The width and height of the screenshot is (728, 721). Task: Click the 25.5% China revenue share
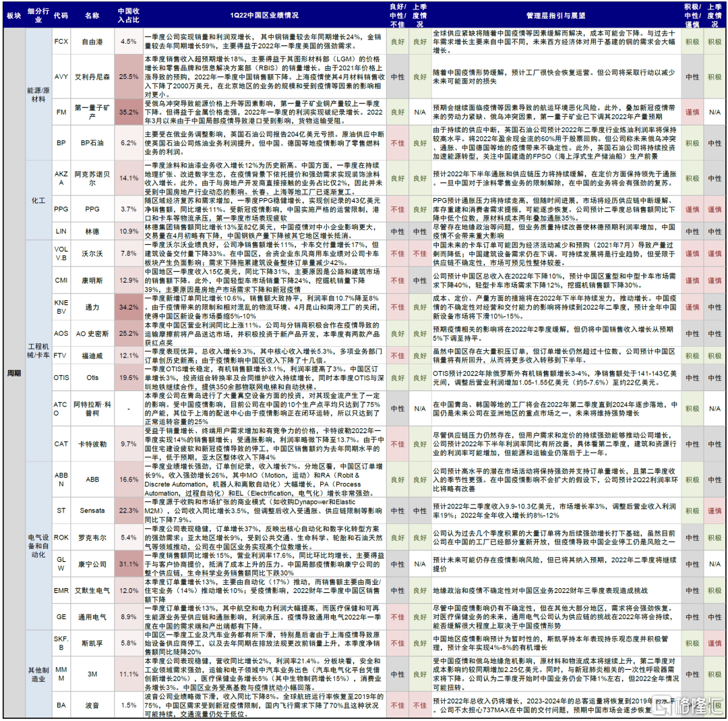pyautogui.click(x=129, y=77)
